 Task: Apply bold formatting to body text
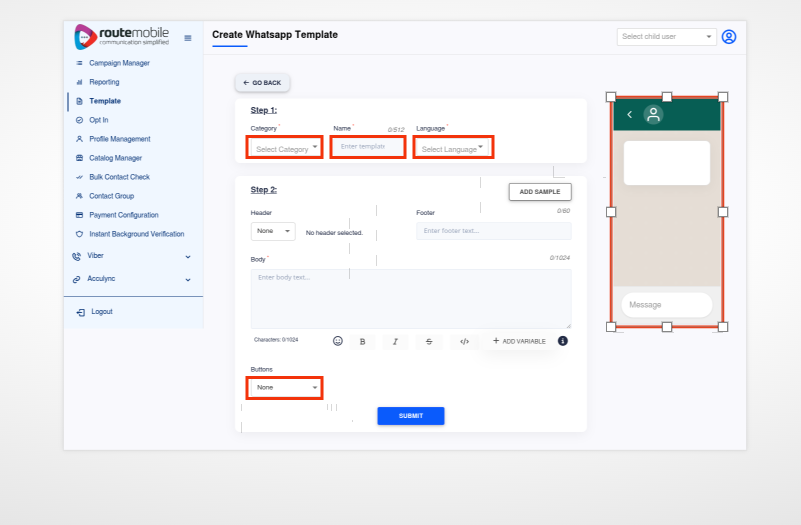[x=363, y=342]
